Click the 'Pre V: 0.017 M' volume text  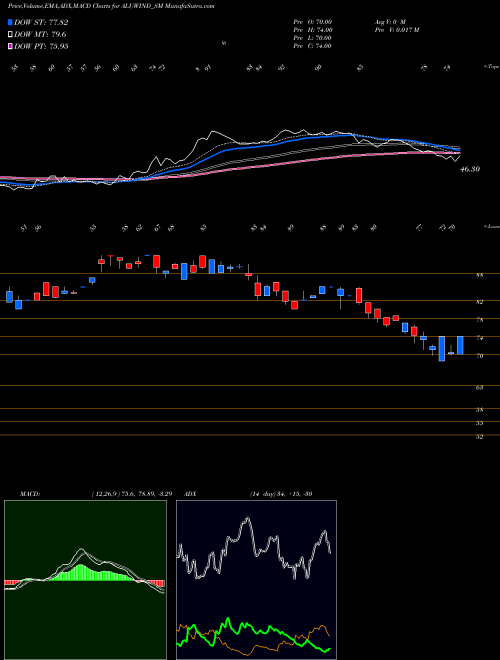396,30
